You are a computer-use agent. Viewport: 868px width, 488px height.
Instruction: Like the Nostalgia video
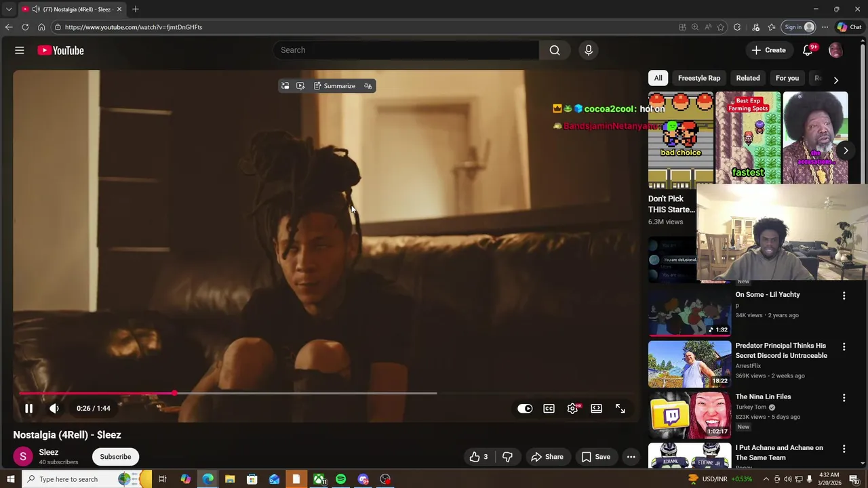(x=479, y=457)
